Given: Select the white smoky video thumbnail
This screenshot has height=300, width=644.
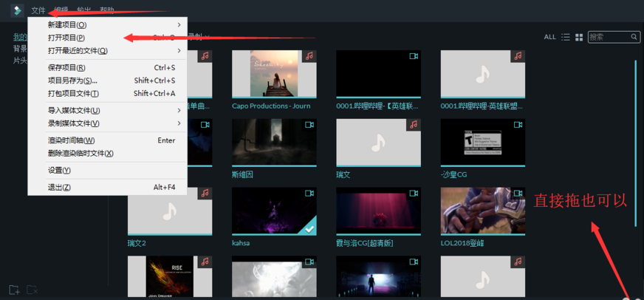Looking at the screenshot, I should pyautogui.click(x=274, y=276).
